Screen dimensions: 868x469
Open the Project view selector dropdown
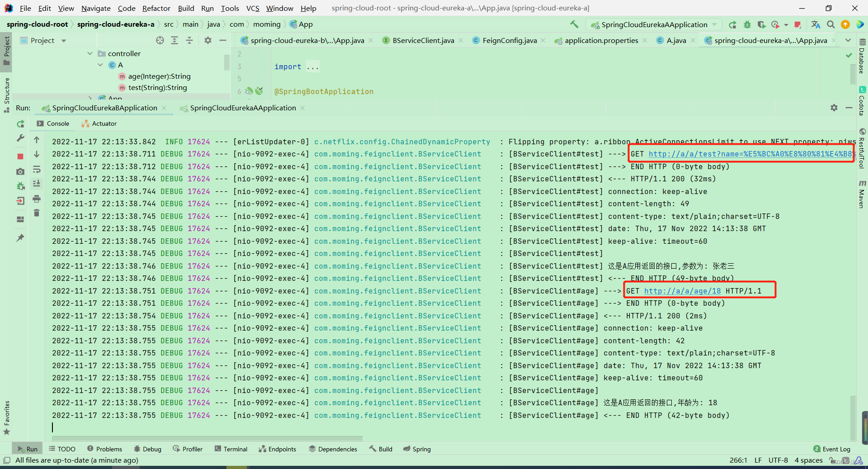(64, 40)
